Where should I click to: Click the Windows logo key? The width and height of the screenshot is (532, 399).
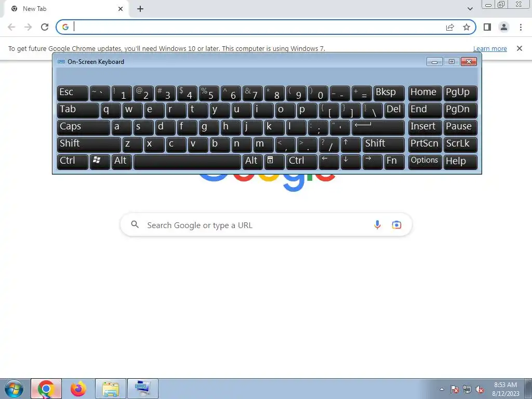click(100, 162)
